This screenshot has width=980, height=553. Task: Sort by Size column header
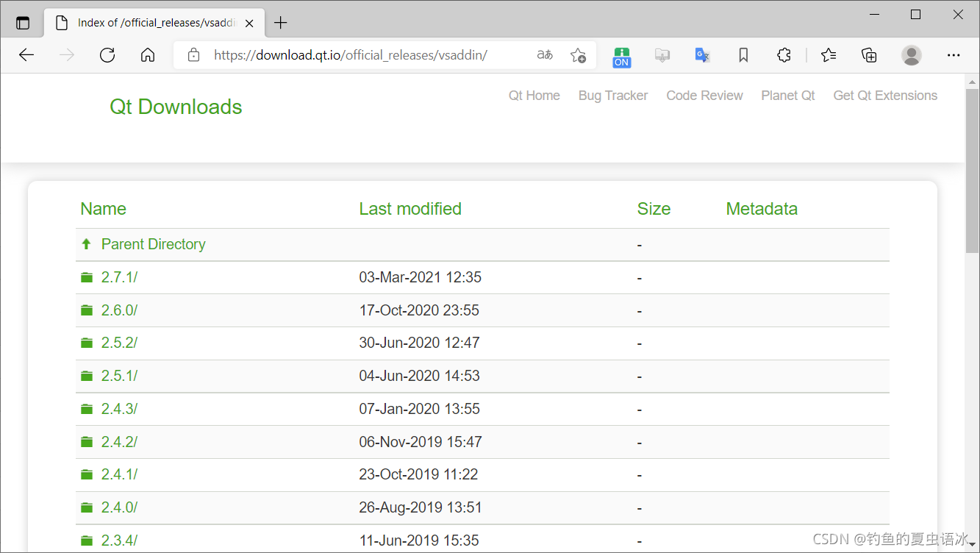pos(654,209)
